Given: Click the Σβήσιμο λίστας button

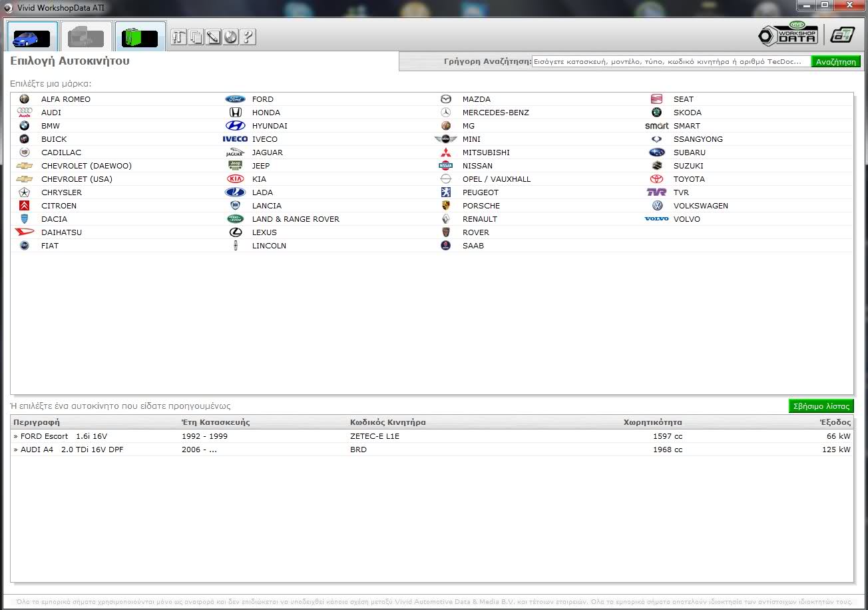Looking at the screenshot, I should [x=819, y=406].
